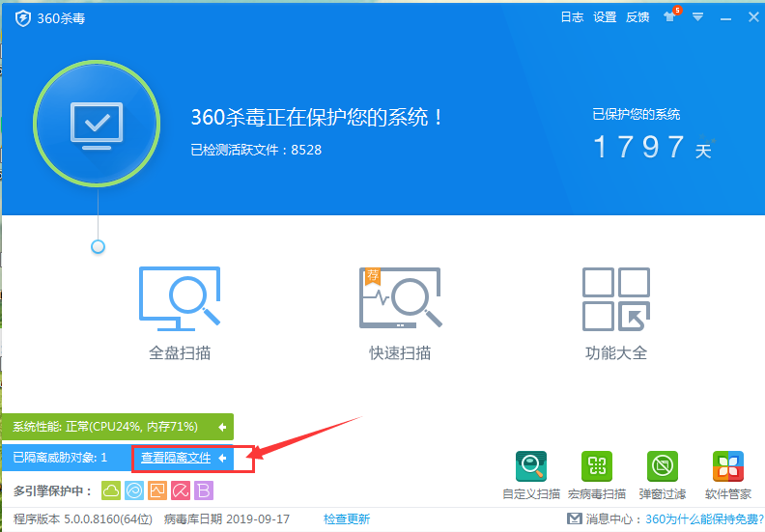Screen dimensions: 765x532
Task: Open 设置 settings from the title bar
Action: pos(605,17)
